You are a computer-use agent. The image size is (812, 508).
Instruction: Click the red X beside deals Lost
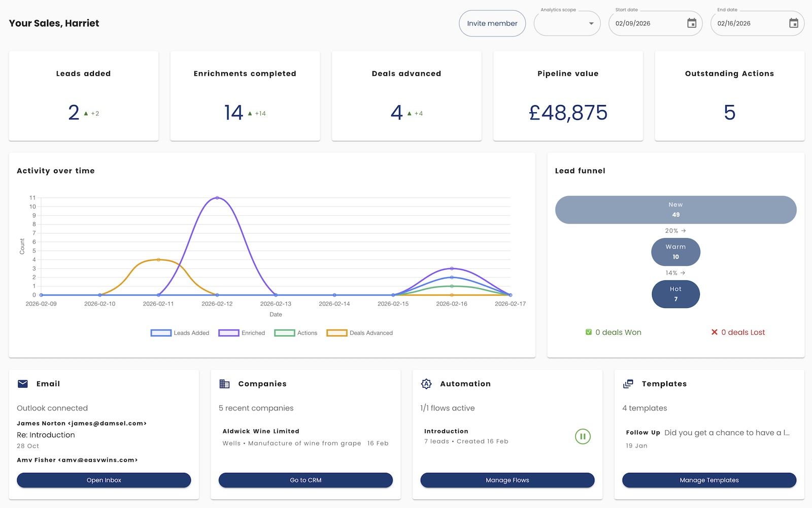[715, 332]
